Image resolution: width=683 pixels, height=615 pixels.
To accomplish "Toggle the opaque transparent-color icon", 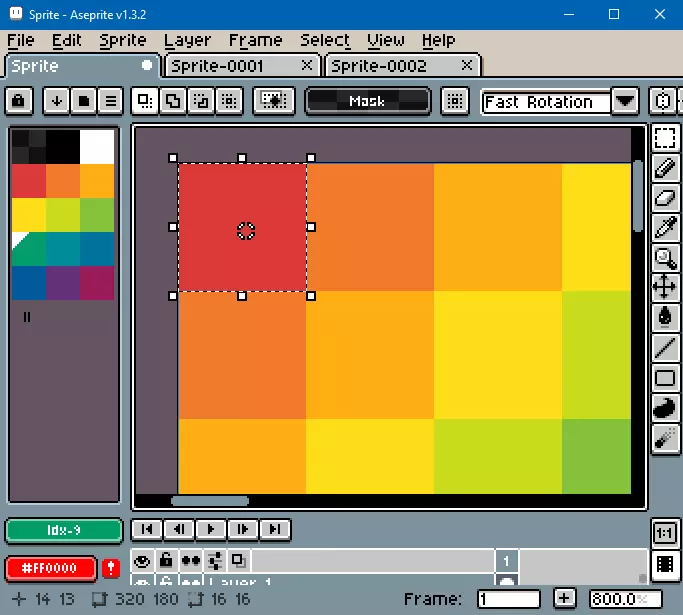I will 274,101.
